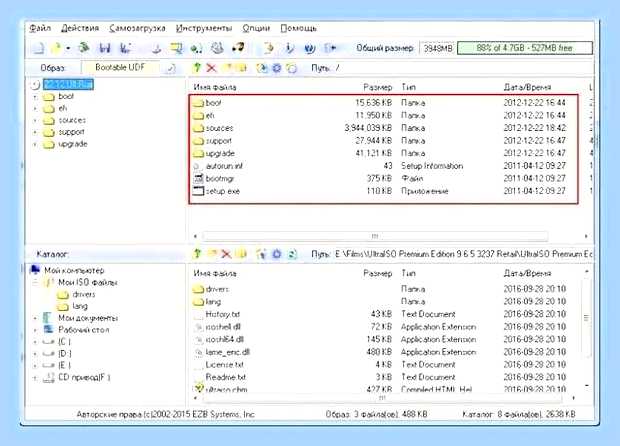Select autorun.inf in the image list
620x446 pixels.
click(x=224, y=166)
